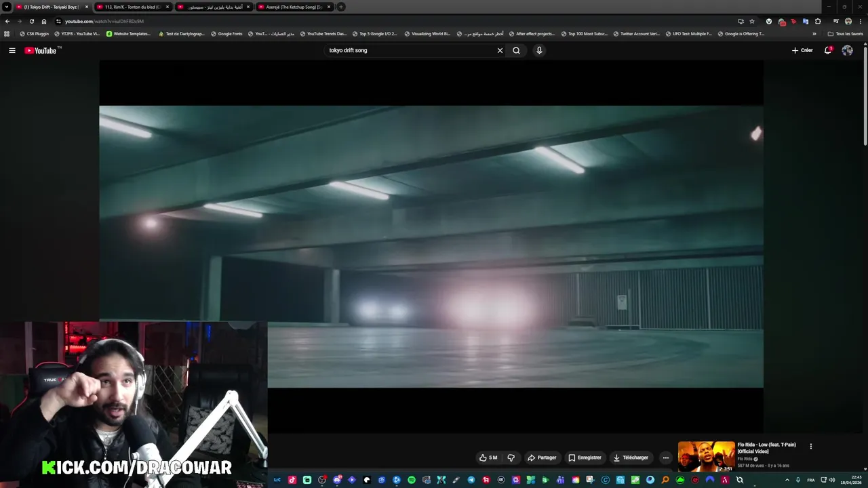
Task: Clear the search box with X
Action: [500, 50]
